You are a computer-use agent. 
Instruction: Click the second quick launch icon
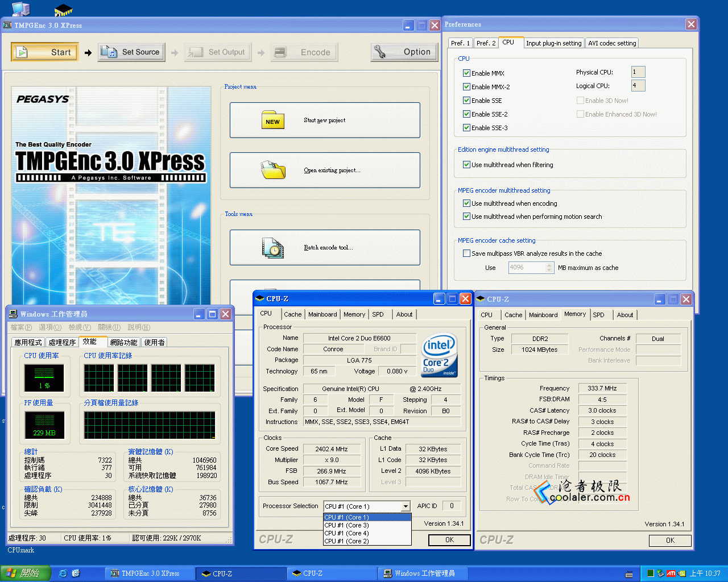point(76,573)
